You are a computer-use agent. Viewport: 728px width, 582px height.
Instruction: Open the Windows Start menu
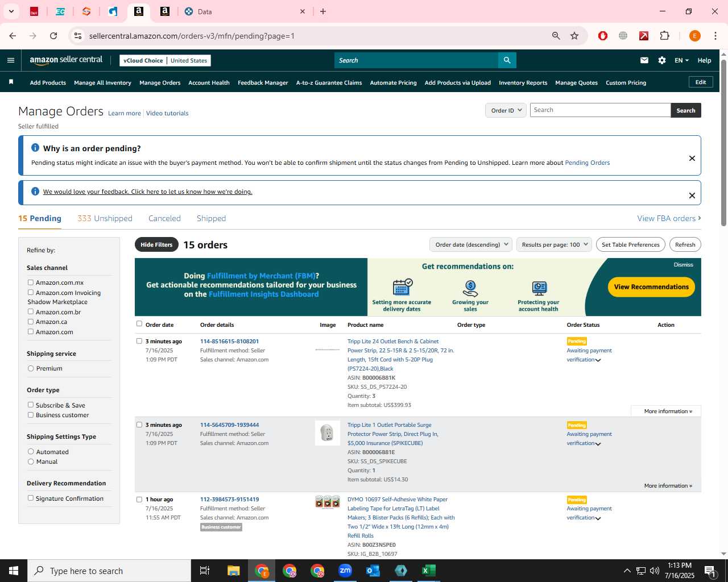(14, 571)
